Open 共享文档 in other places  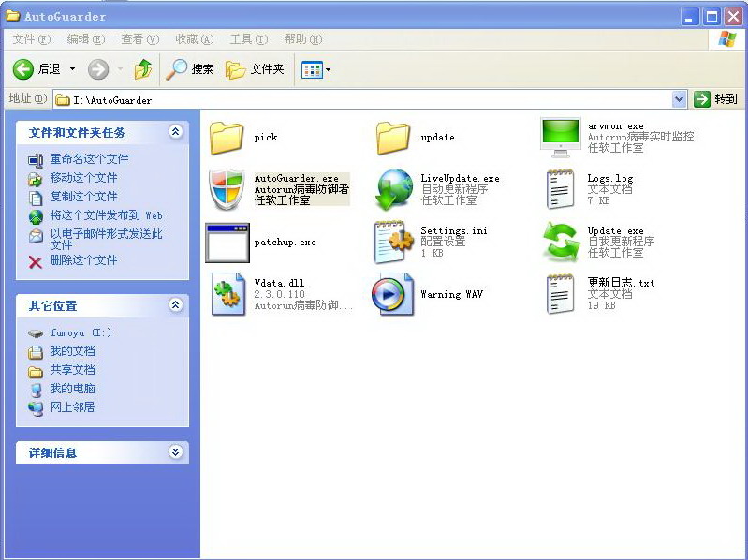tap(72, 370)
